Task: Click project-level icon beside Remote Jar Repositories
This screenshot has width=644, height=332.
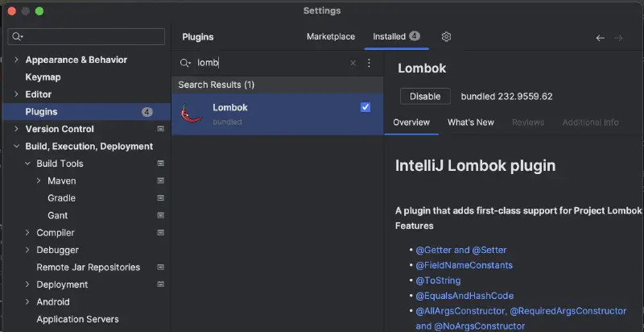Action: coord(160,267)
